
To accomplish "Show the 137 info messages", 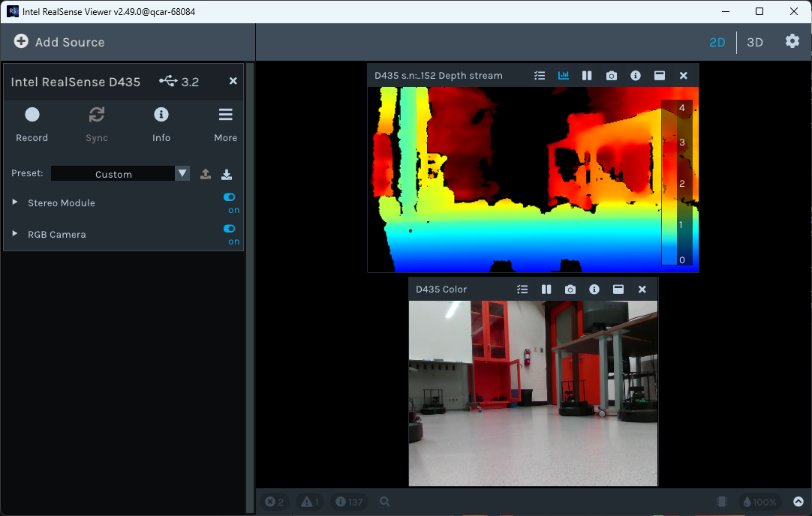I will tap(349, 502).
